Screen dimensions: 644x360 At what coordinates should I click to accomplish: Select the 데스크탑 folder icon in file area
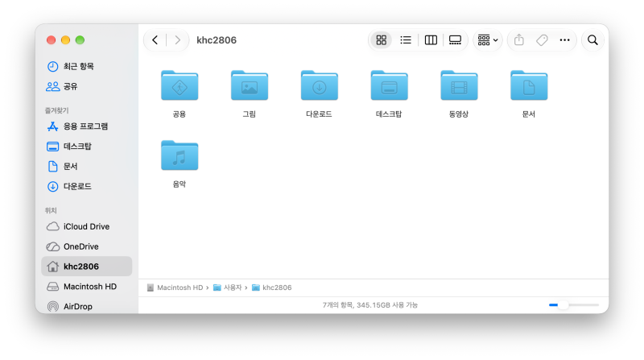pyautogui.click(x=389, y=85)
